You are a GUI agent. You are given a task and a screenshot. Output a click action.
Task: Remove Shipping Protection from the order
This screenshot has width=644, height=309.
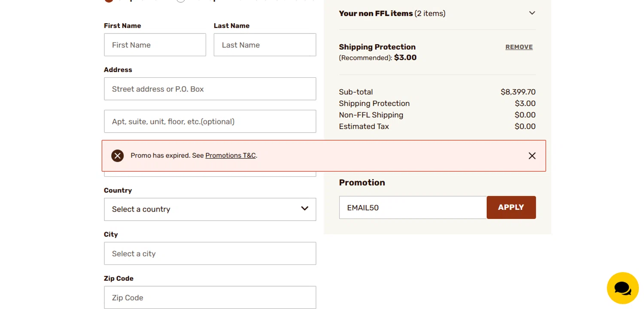click(x=519, y=47)
